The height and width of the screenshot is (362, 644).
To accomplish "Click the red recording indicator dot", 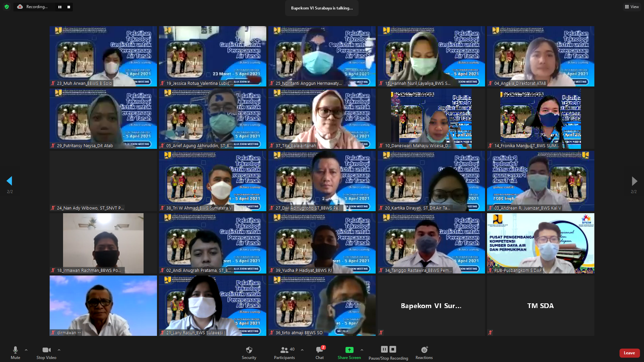I will pos(20,7).
